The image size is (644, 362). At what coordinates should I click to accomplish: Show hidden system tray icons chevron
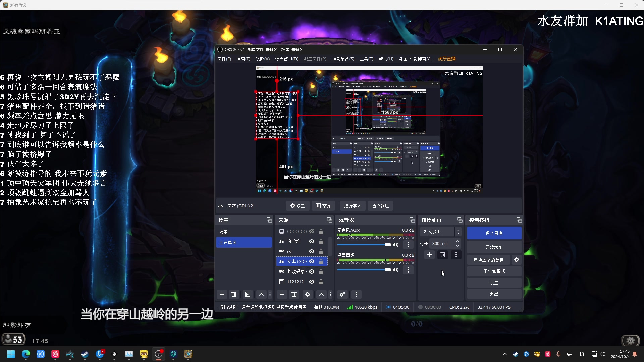coord(505,354)
